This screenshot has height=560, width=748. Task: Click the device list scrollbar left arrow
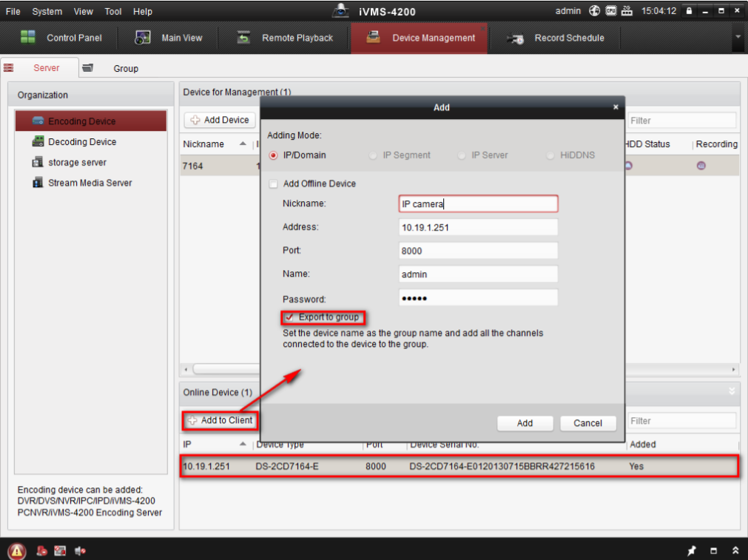click(x=186, y=369)
